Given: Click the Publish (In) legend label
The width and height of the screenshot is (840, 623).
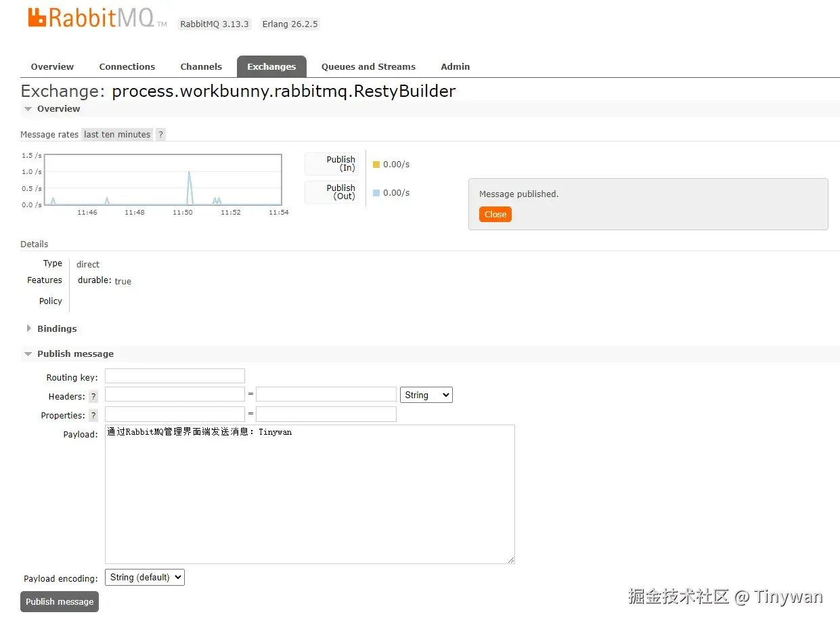Looking at the screenshot, I should coord(332,163).
